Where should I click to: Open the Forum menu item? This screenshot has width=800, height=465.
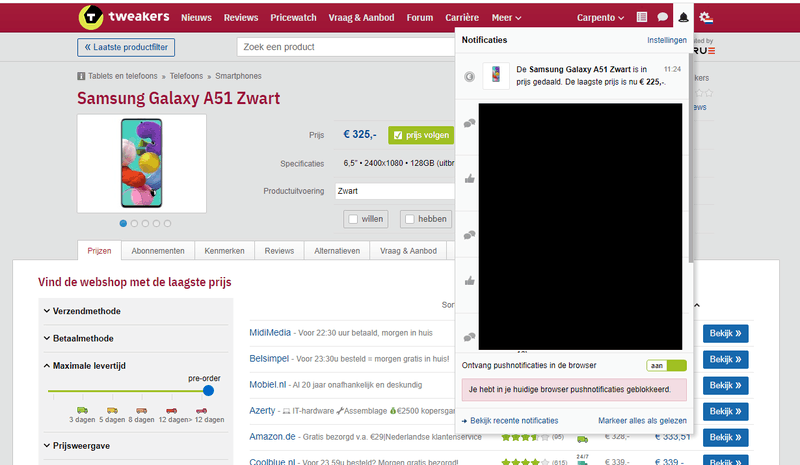point(419,18)
